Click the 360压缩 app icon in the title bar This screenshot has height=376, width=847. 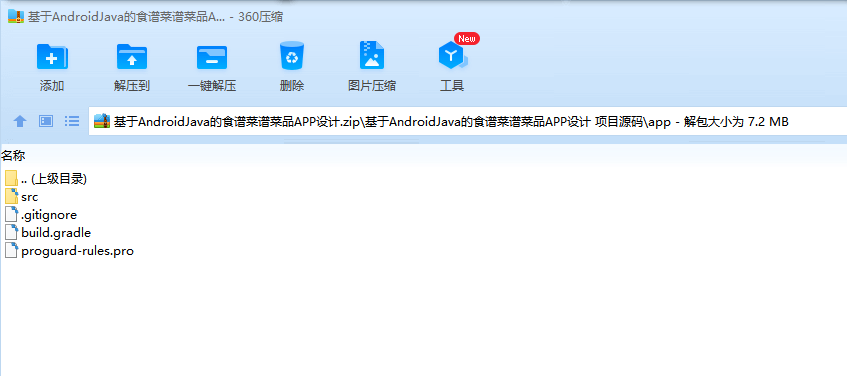[x=16, y=17]
